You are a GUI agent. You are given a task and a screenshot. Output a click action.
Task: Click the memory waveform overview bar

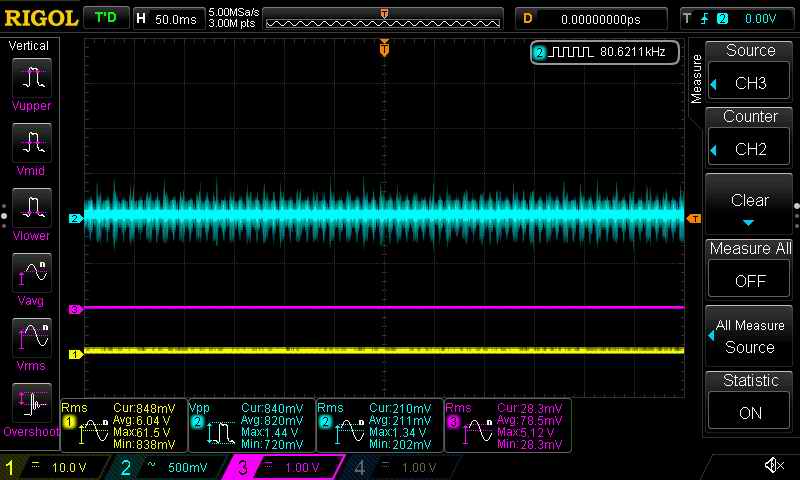click(x=383, y=19)
